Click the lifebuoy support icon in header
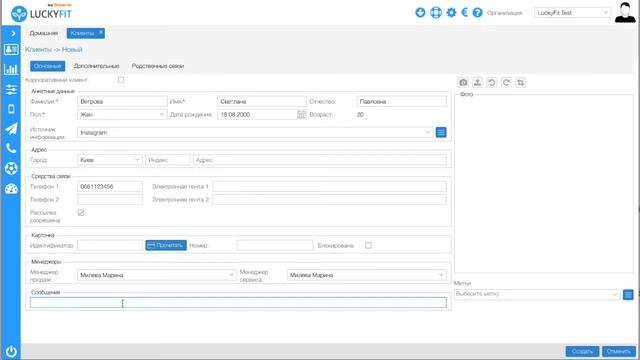This screenshot has height=360, width=640. [x=436, y=13]
